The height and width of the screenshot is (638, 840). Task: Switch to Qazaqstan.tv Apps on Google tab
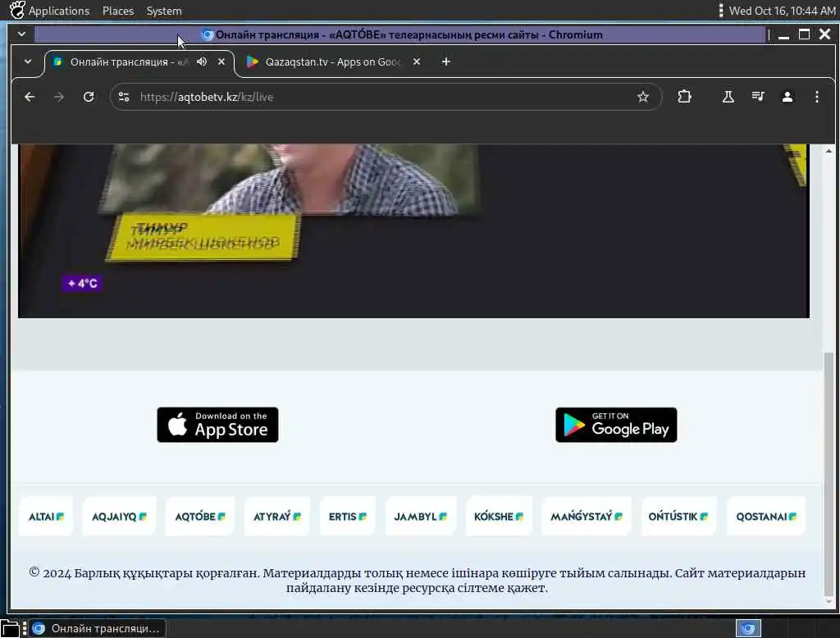(x=332, y=62)
